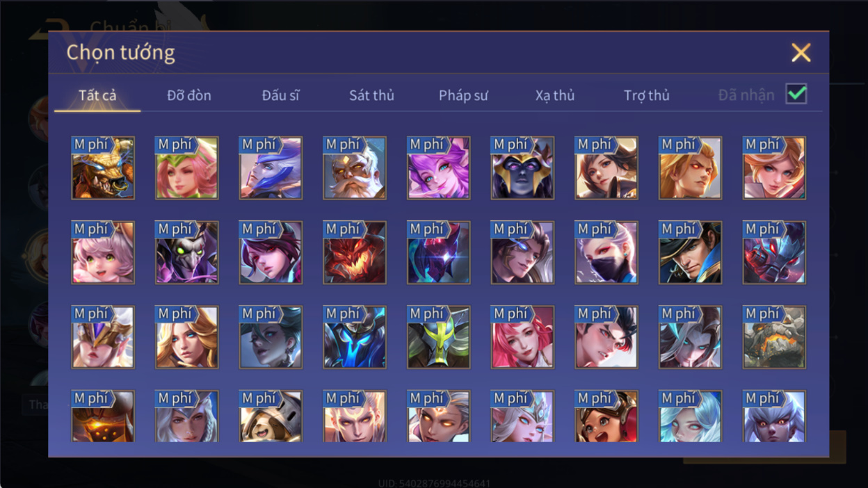Image resolution: width=868 pixels, height=488 pixels.
Task: Filter heroes by Pháp sư tab
Action: pyautogui.click(x=463, y=95)
